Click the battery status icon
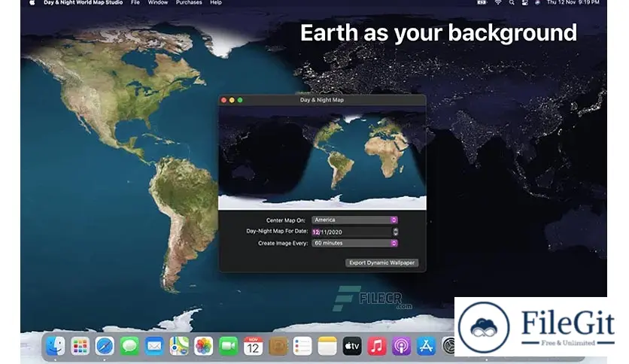This screenshot has height=364, width=629. [x=482, y=2]
